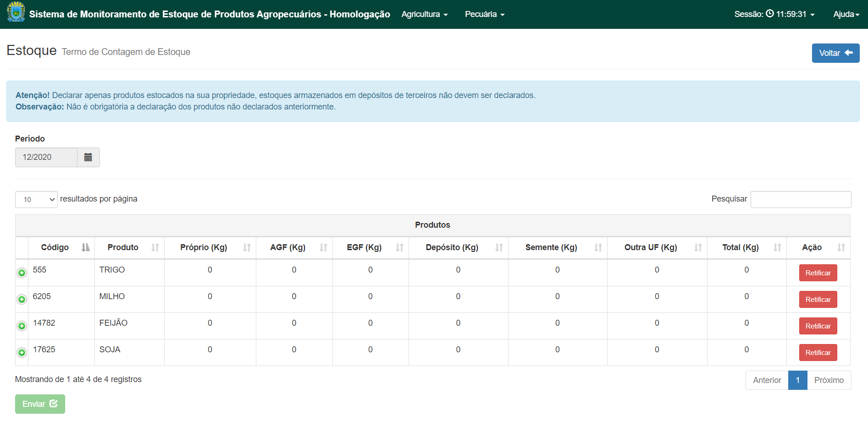Viewport: 868px width, 421px height.
Task: Click the FEIJÃO product name
Action: (x=113, y=323)
